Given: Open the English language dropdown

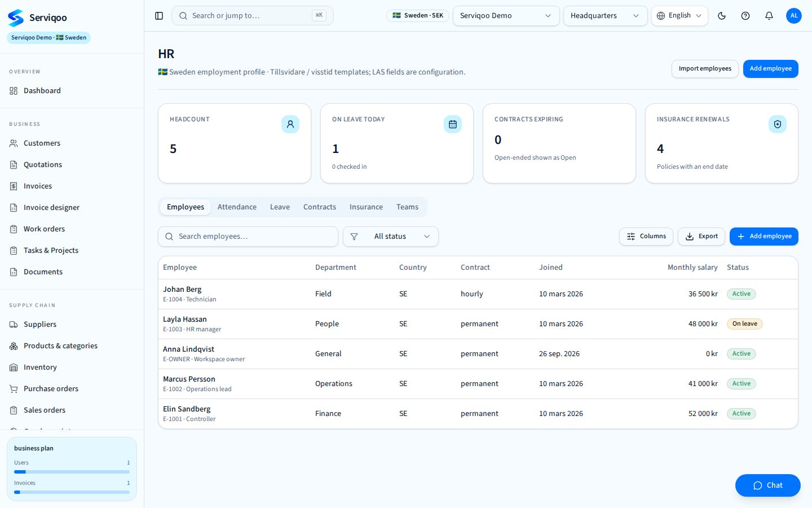Looking at the screenshot, I should point(679,16).
